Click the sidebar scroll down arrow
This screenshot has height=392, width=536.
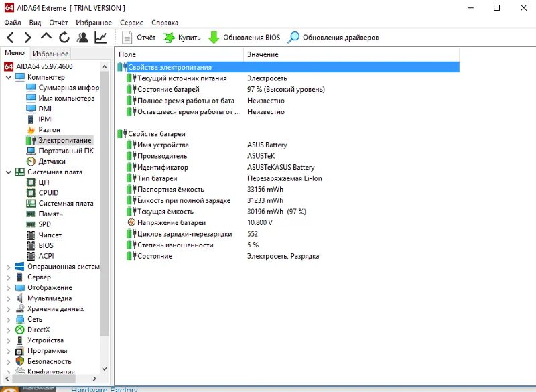click(x=105, y=369)
